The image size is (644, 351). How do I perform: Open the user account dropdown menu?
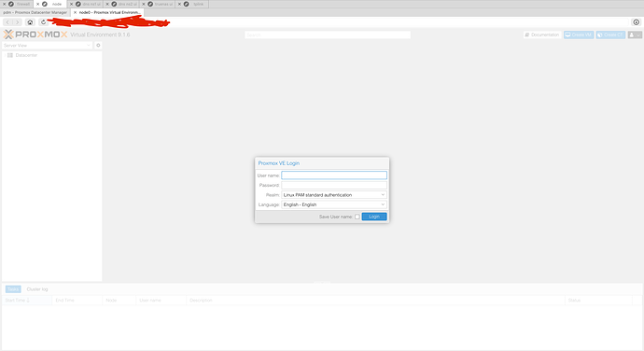(x=635, y=35)
